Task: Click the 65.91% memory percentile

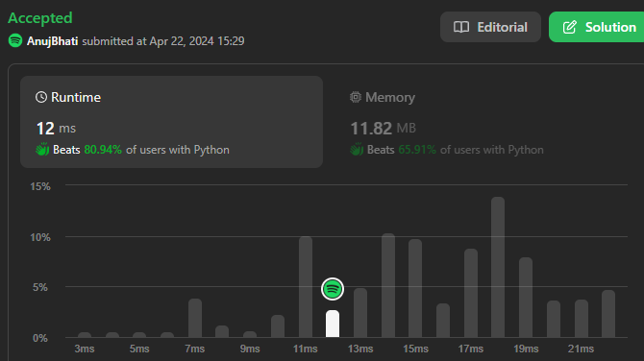Action: click(417, 150)
